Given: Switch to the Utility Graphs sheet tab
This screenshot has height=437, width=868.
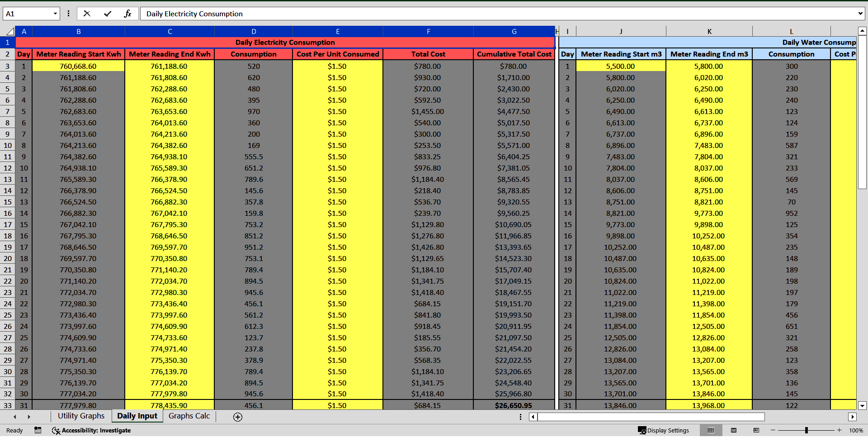Looking at the screenshot, I should coord(81,416).
